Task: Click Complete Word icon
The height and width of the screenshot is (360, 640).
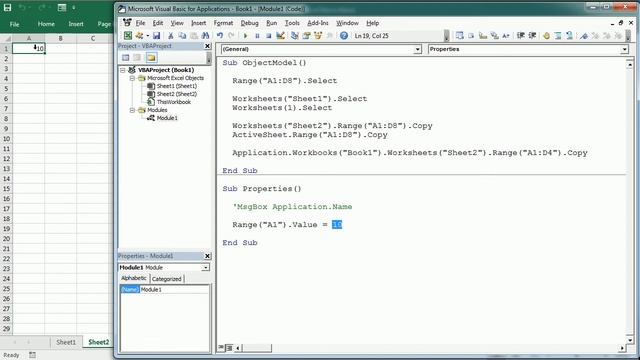Action: pyautogui.click(x=506, y=36)
